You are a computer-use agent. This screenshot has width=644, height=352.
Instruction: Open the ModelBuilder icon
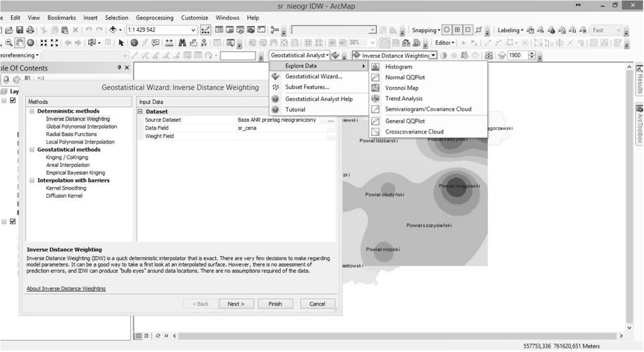[x=274, y=30]
